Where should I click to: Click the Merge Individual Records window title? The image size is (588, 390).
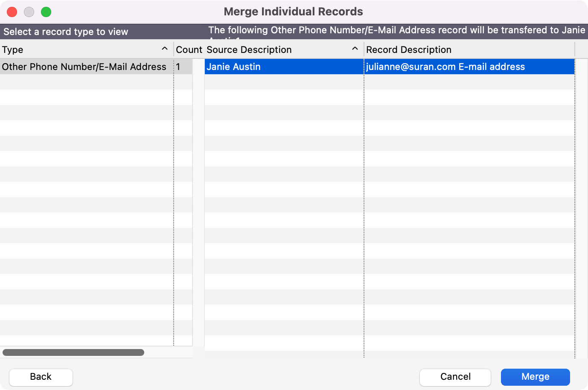pos(294,12)
